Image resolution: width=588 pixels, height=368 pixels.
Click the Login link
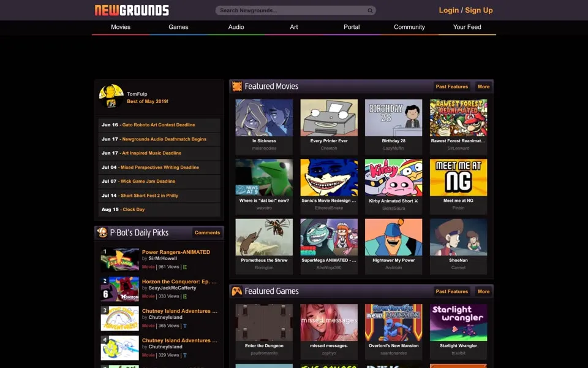click(x=449, y=10)
